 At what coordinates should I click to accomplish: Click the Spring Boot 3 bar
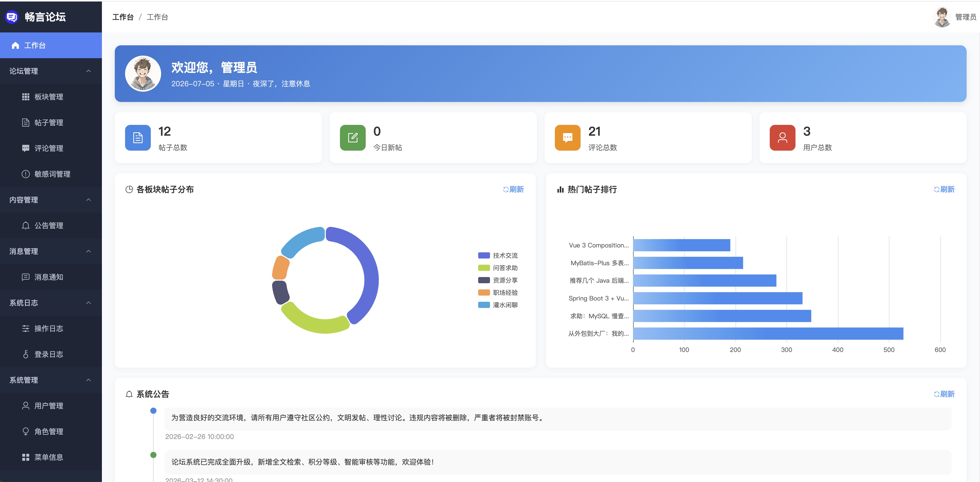[x=718, y=298]
